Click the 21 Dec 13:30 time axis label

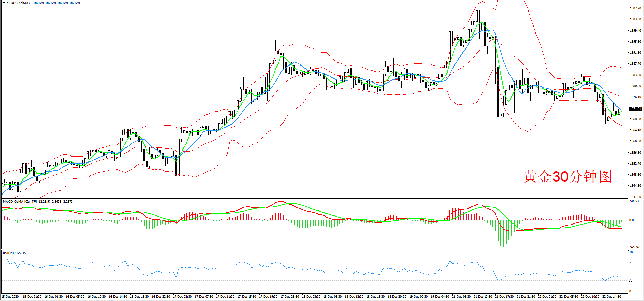coord(483,297)
